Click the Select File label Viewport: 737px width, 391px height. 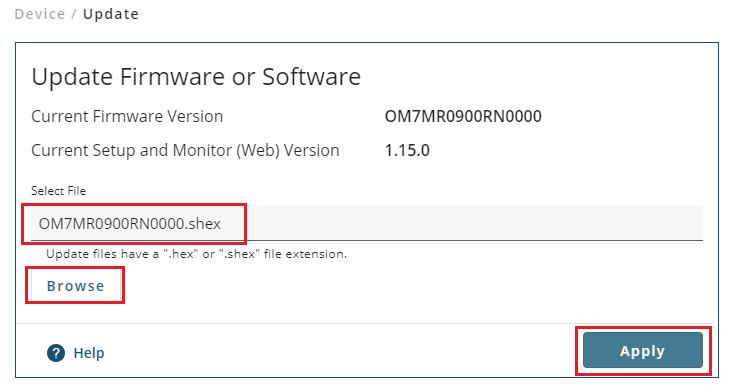click(x=58, y=191)
